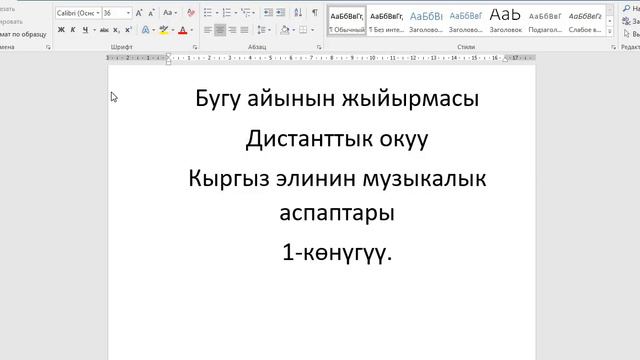This screenshot has height=360, width=640.
Task: Expand the full styles gallery
Action: pos(610,31)
